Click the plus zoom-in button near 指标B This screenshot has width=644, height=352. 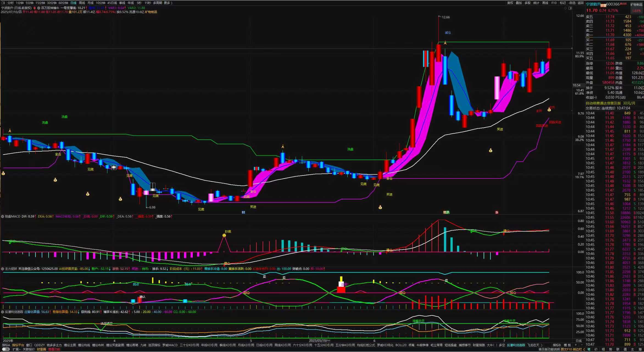tap(576, 345)
